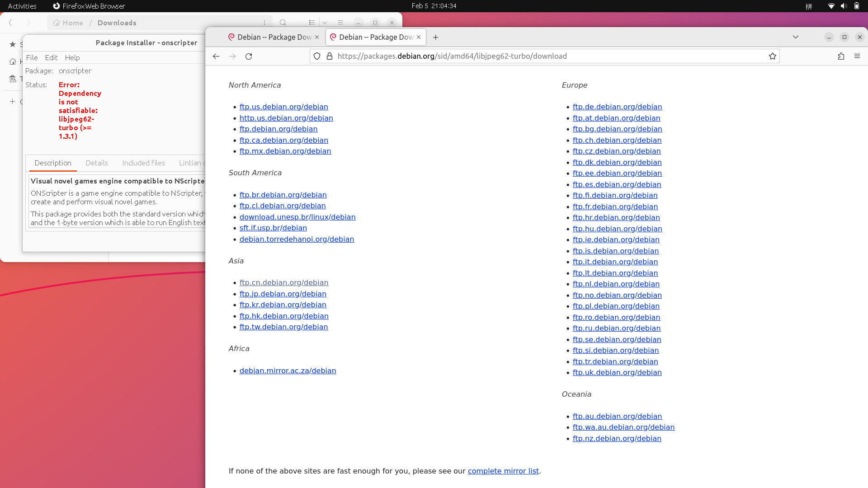
Task: Open ftp.it.debian.org/debian mirror link
Action: pos(615,262)
